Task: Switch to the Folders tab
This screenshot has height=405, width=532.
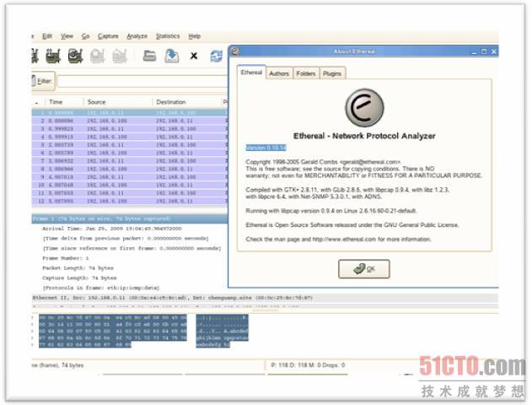Action: (306, 73)
